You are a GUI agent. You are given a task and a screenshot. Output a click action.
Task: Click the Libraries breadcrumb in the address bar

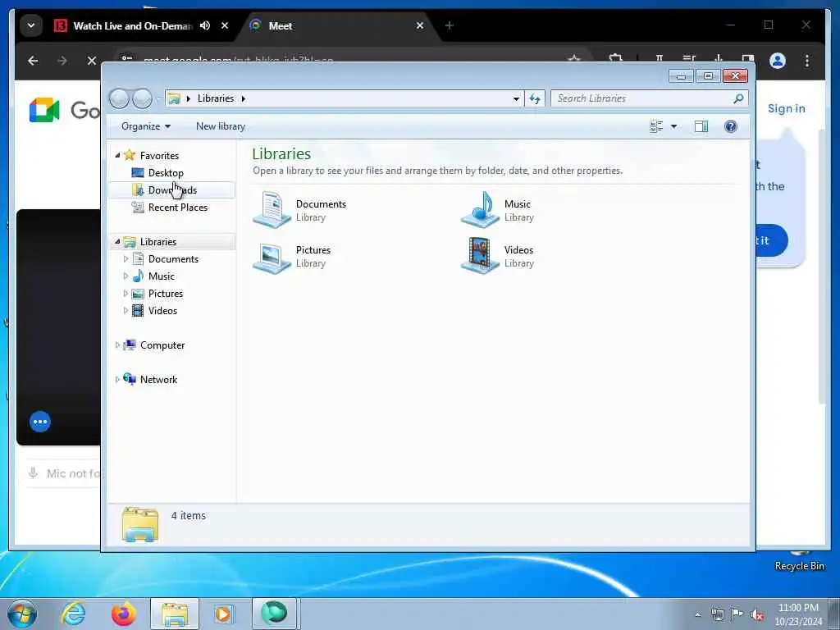point(216,98)
